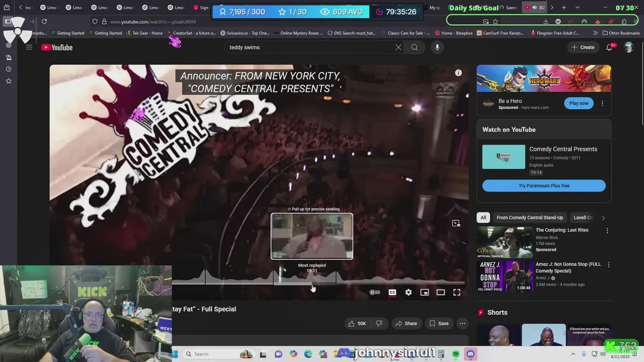Open the Comedy Central Presents show link
The image size is (644, 362).
(x=563, y=149)
